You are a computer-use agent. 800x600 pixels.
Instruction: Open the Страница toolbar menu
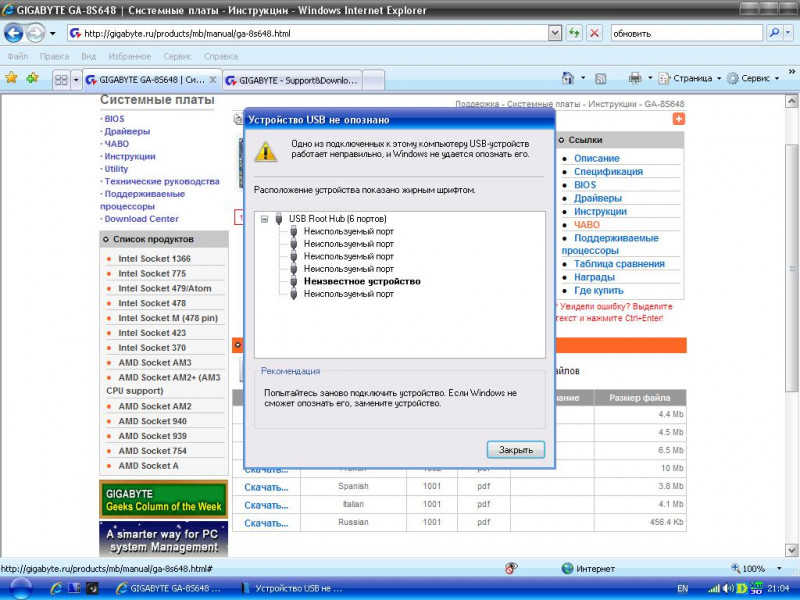[690, 78]
